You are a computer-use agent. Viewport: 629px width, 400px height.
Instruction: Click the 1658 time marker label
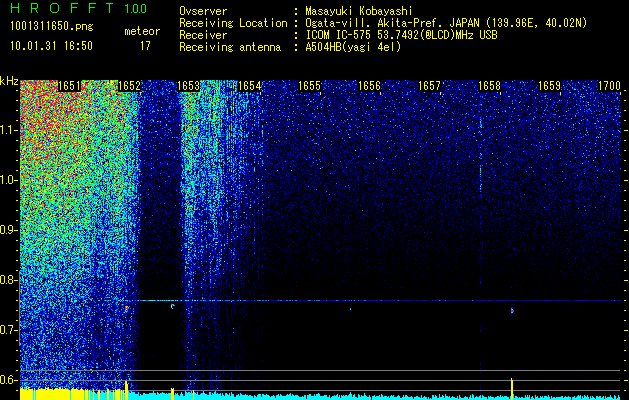489,86
